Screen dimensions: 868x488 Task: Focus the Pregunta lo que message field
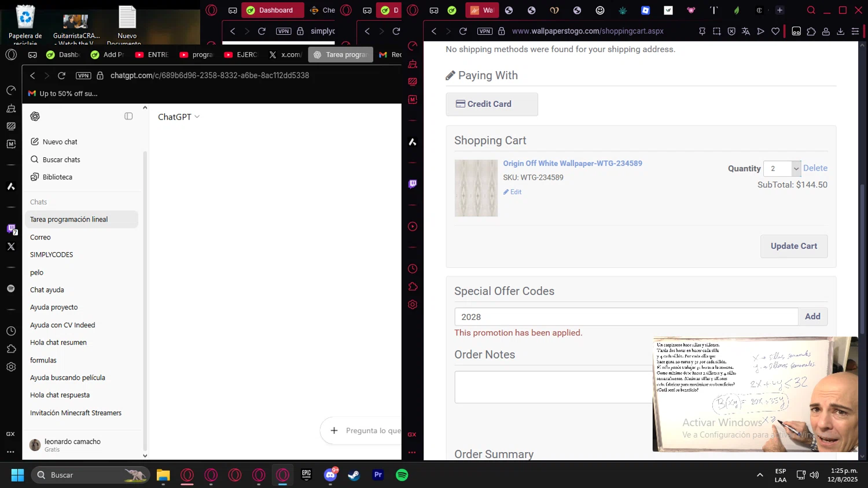tap(373, 430)
